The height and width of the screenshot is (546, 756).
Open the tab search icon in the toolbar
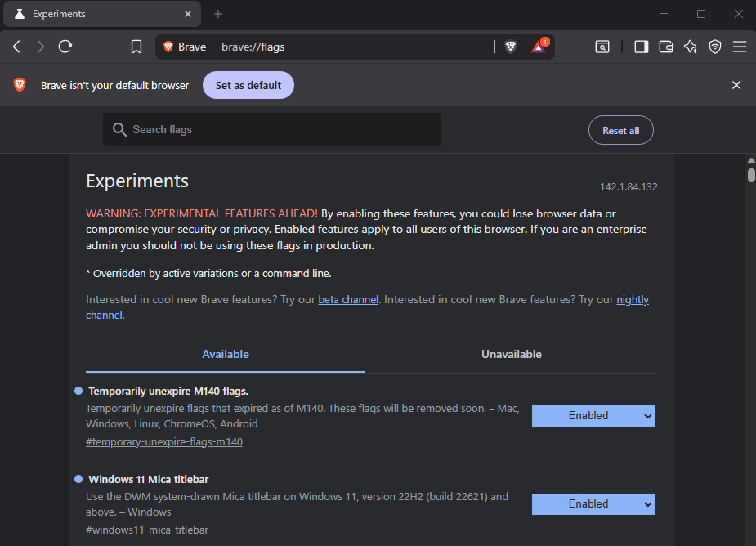click(x=602, y=47)
